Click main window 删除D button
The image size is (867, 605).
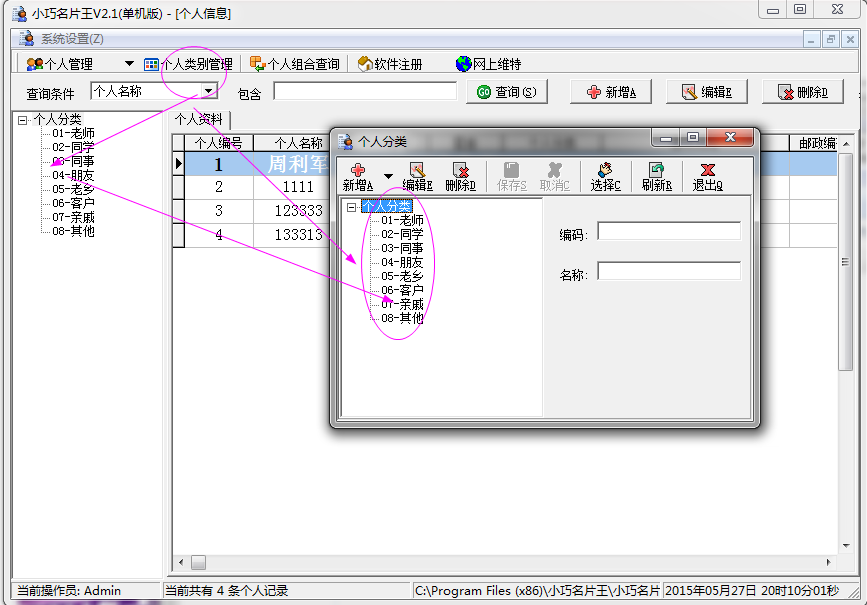[x=803, y=92]
